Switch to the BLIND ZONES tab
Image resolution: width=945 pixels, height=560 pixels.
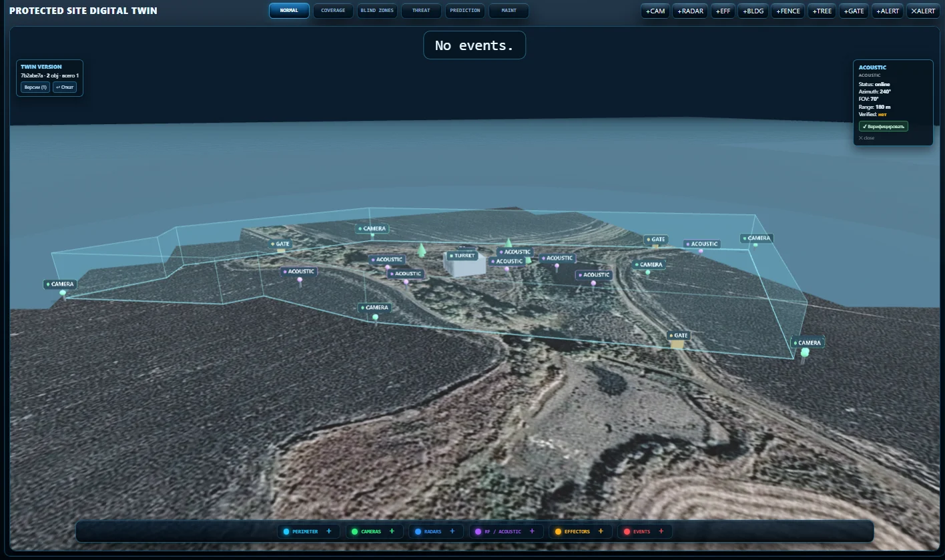point(377,11)
